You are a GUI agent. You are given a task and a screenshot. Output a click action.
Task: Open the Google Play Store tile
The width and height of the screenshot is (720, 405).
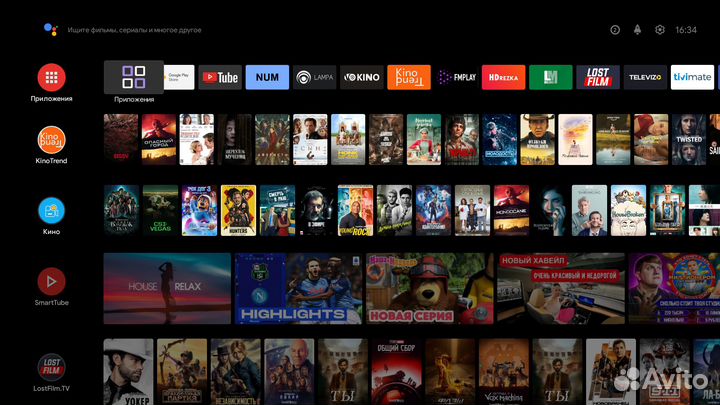pos(180,77)
